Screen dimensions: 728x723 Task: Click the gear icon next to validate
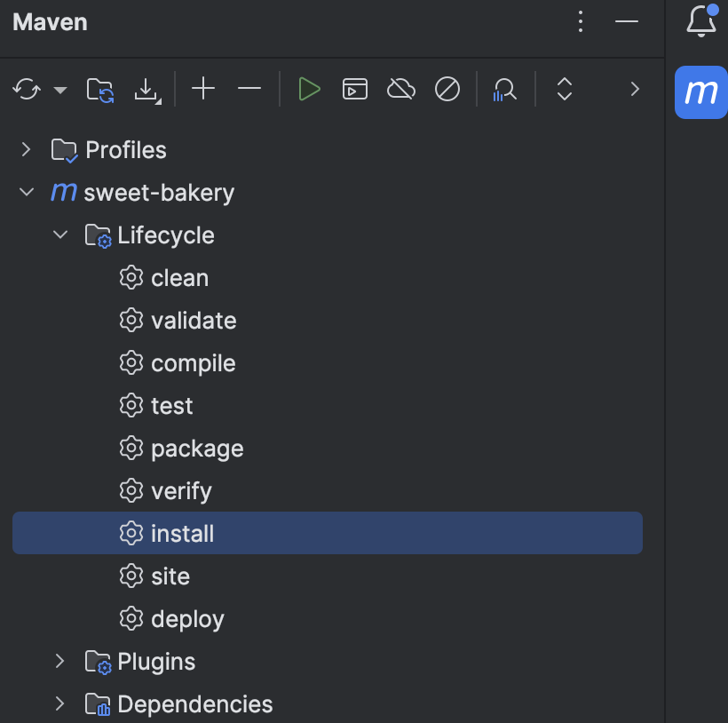pos(131,321)
